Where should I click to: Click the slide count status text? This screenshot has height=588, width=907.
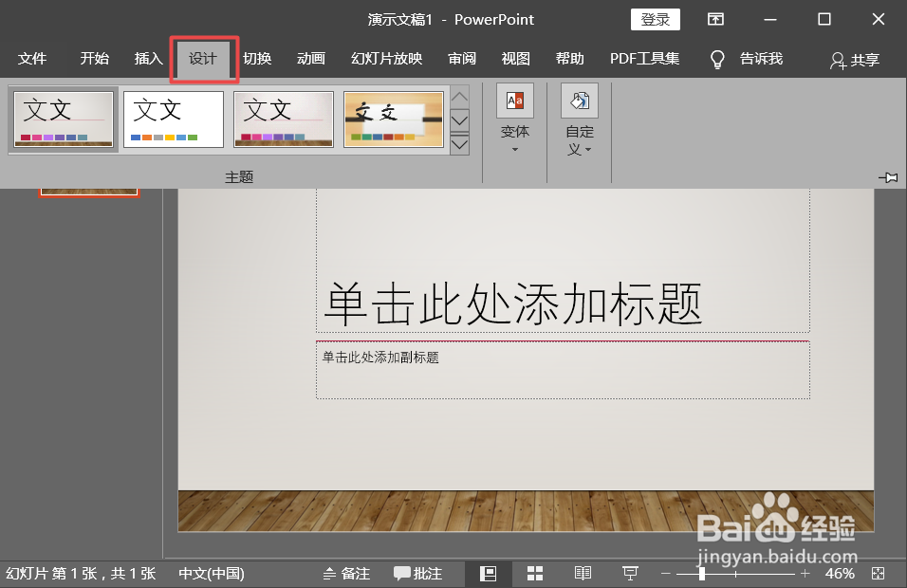pyautogui.click(x=81, y=574)
